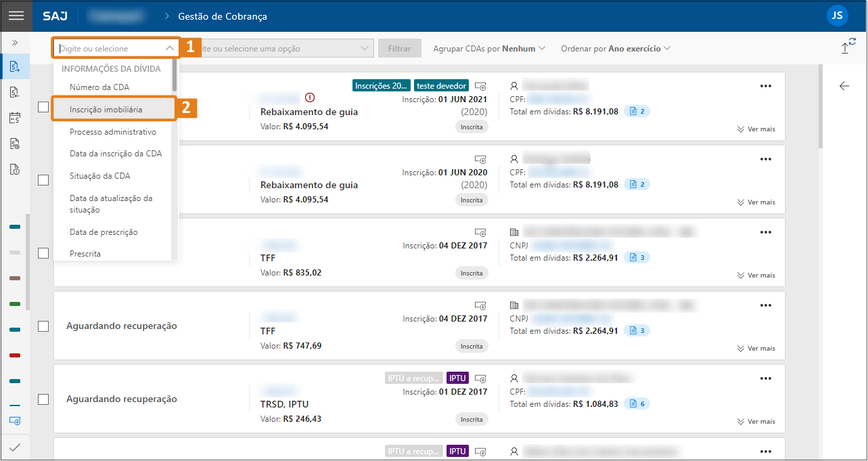Click the upload and refresh icon
Screen dimensions: 868x461
coord(848,46)
